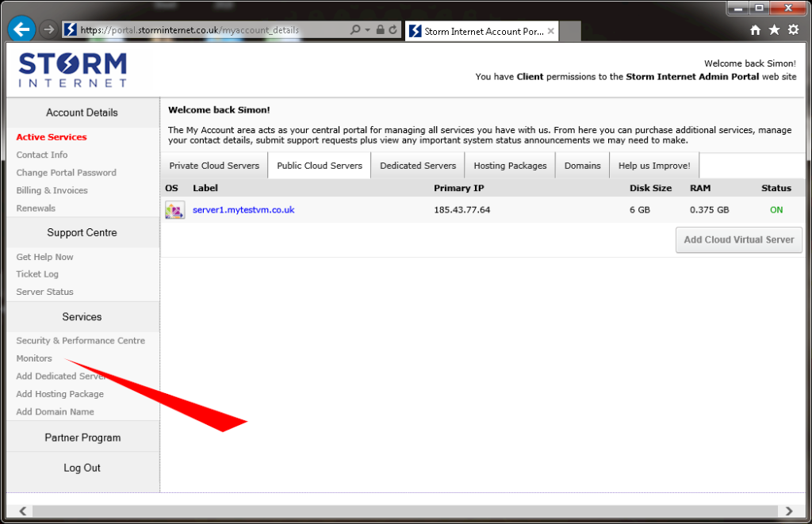Go to Renewals

36,208
